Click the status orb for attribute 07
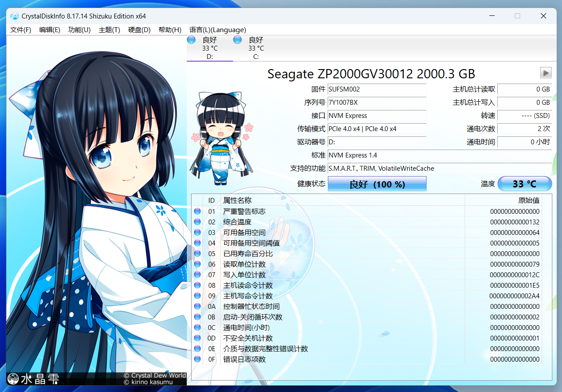562x392 pixels. [x=197, y=275]
